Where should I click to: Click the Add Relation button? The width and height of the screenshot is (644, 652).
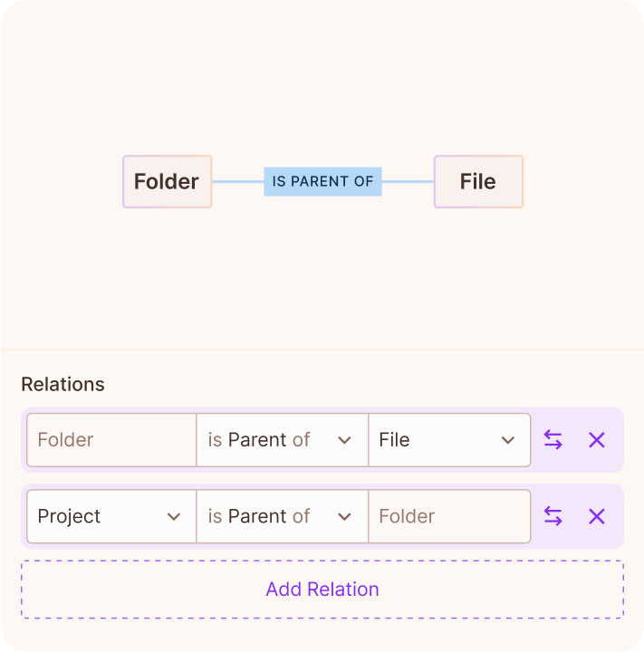tap(322, 590)
